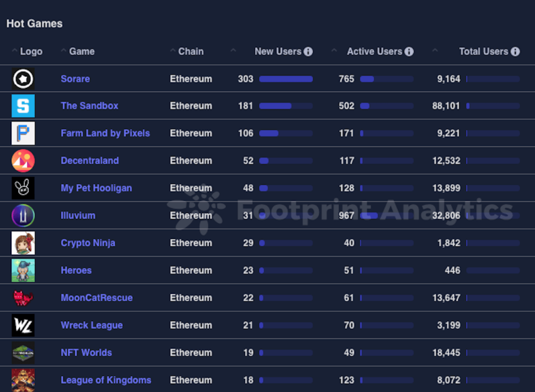The image size is (535, 392).
Task: Click Sorare's New Users progress bar
Action: (286, 79)
